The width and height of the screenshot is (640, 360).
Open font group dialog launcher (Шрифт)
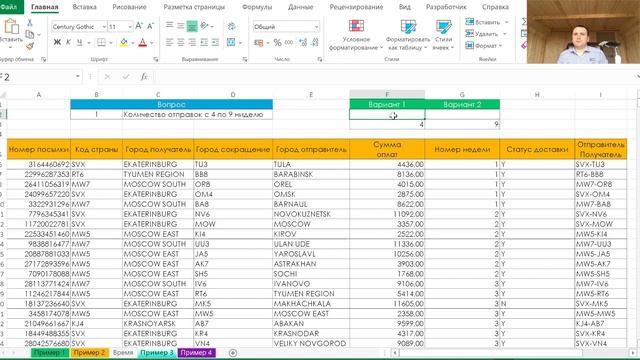pos(156,59)
